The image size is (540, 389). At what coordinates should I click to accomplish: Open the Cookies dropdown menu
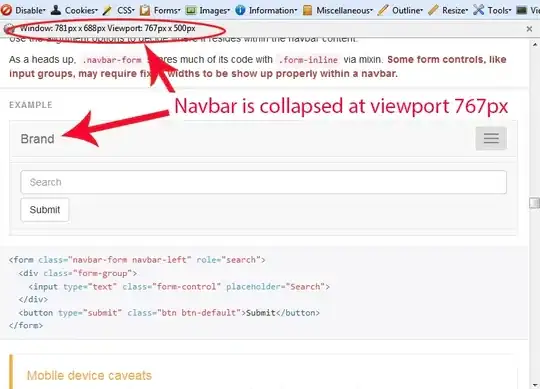point(81,11)
